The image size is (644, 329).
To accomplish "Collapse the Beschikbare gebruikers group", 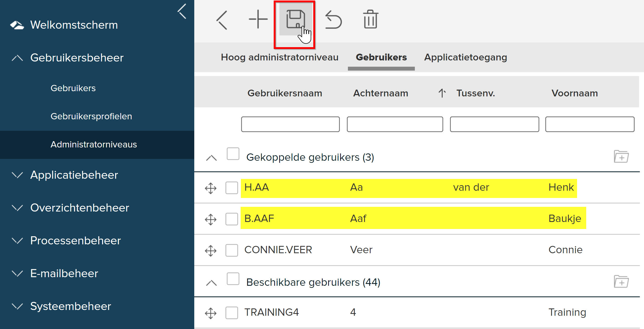I will pyautogui.click(x=211, y=283).
